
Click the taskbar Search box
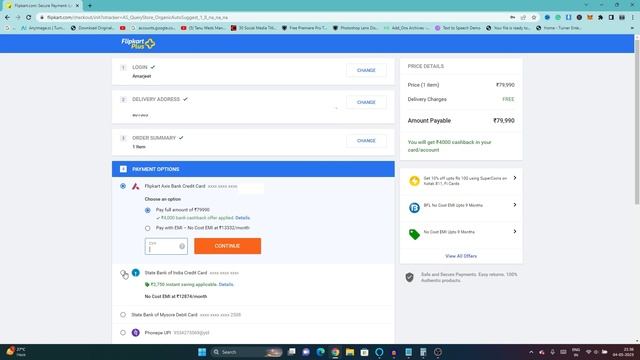tap(247, 352)
